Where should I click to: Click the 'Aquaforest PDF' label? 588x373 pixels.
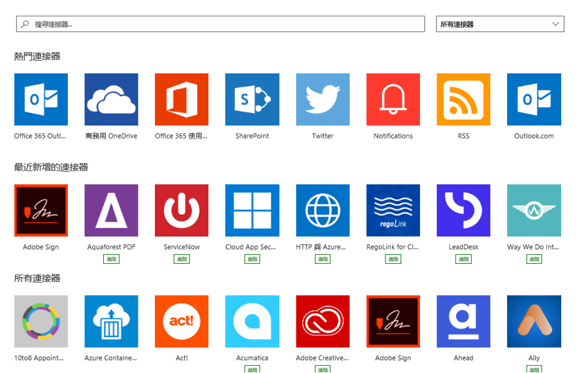(x=111, y=247)
